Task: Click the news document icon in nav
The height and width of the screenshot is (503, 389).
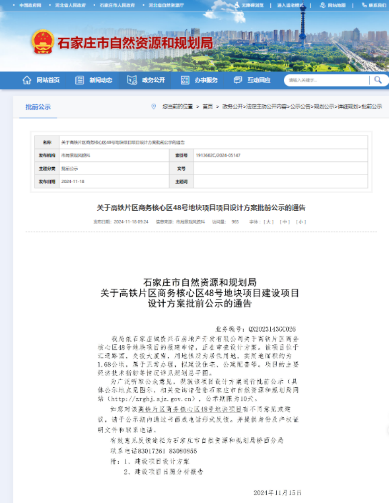Action: (79, 80)
